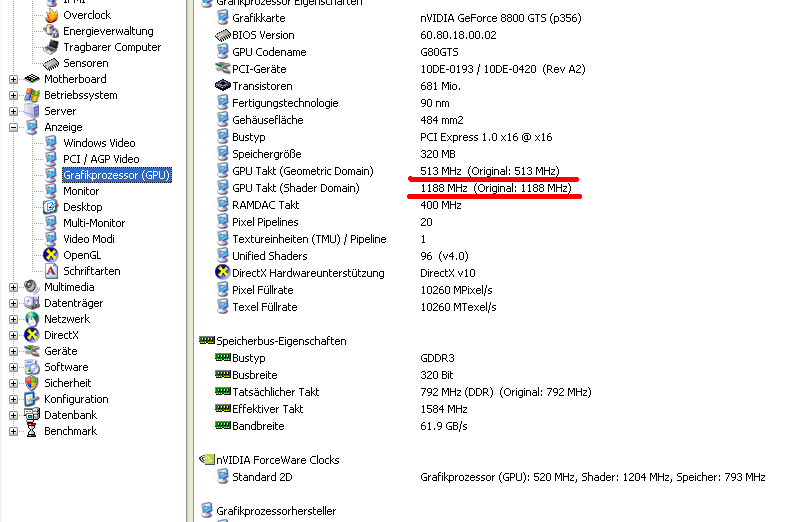
Task: Click the Schriftarten font icon
Action: point(51,271)
